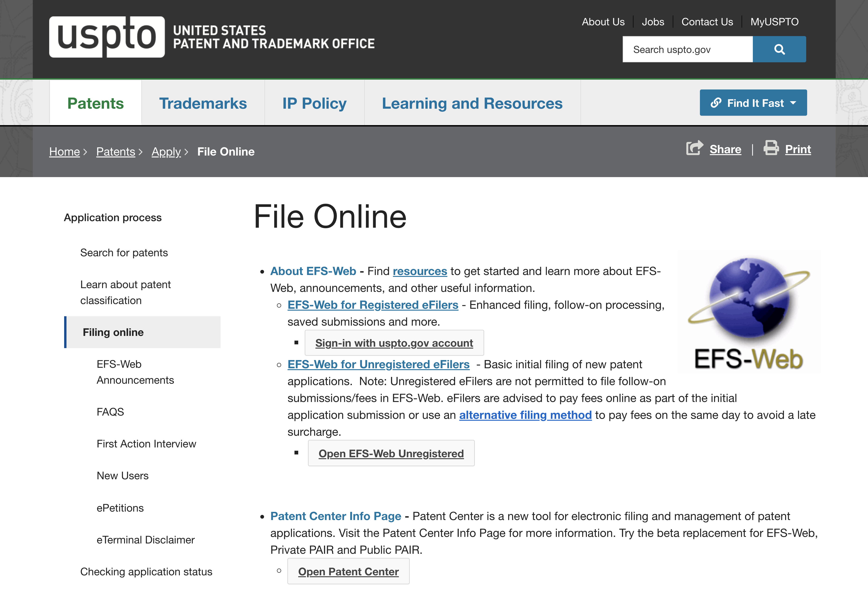Click the Apply breadcrumb link

click(x=166, y=152)
